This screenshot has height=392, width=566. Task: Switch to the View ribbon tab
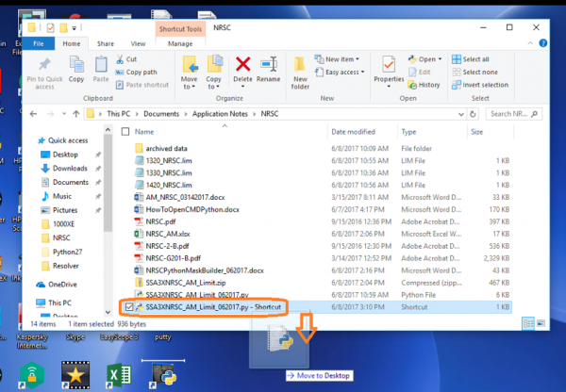138,42
